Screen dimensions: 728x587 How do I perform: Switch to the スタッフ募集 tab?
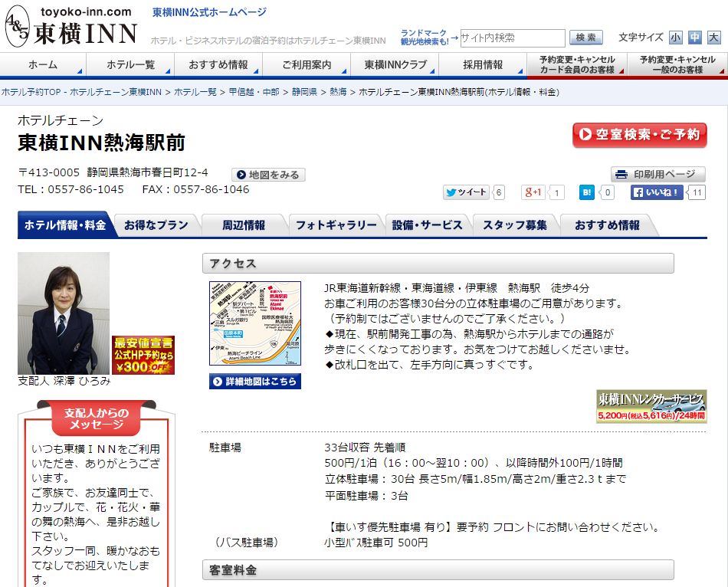coord(515,225)
